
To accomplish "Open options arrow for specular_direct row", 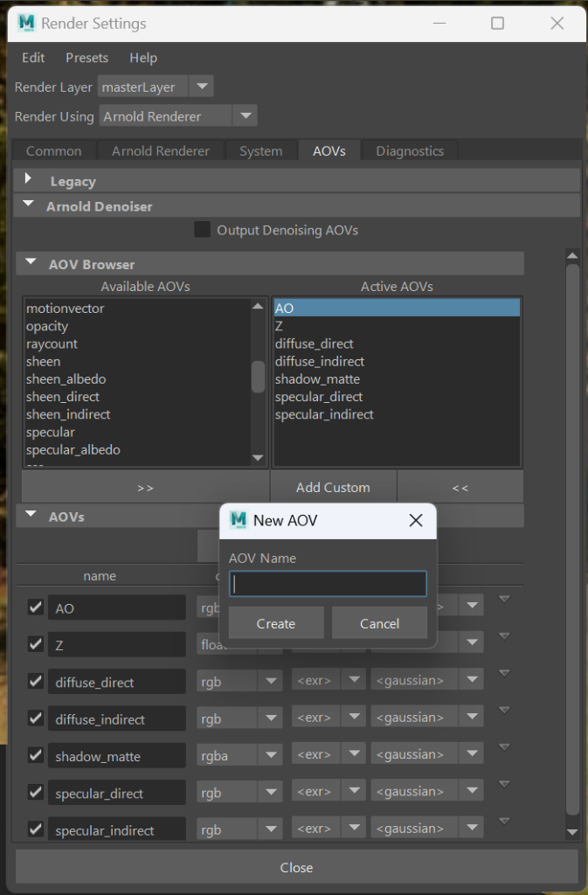I will click(504, 784).
